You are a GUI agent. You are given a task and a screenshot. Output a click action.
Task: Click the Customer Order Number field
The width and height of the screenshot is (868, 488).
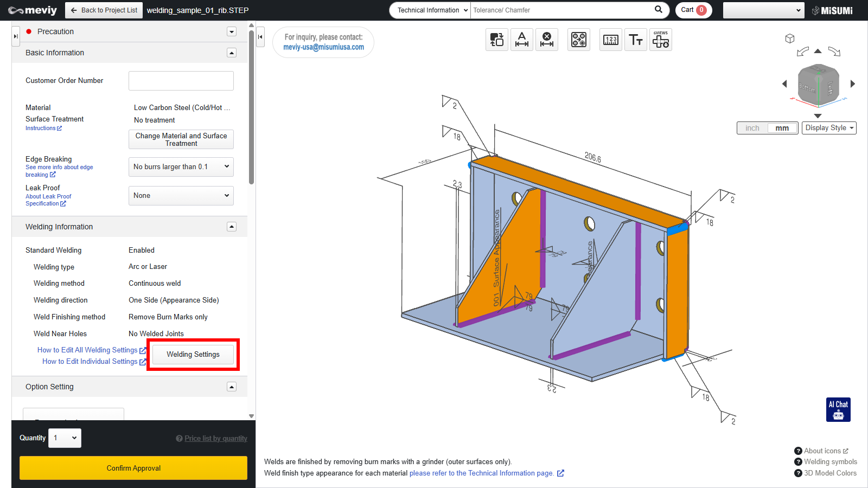[181, 81]
